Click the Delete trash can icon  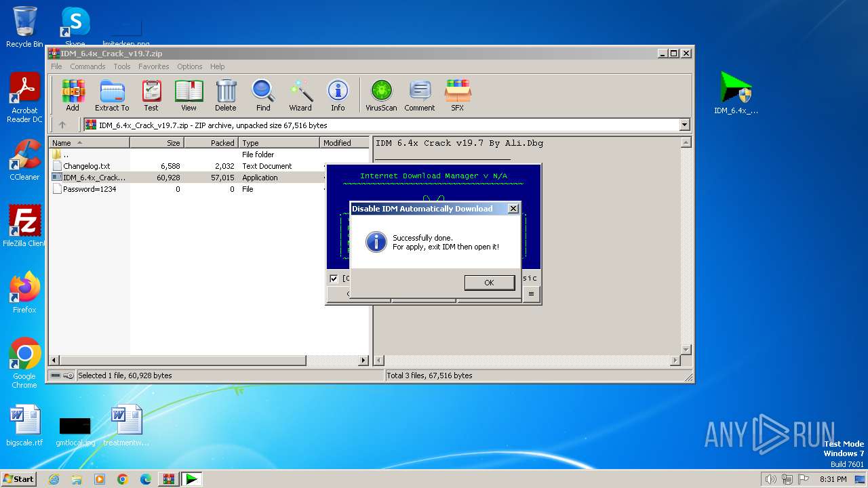226,95
